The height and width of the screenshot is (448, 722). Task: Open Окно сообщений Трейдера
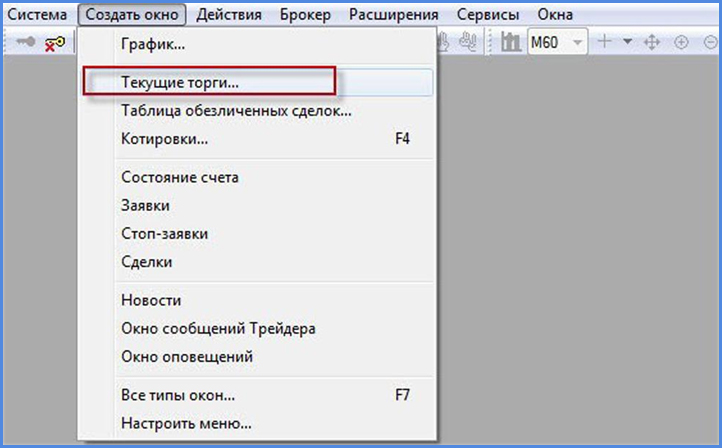[x=219, y=328]
